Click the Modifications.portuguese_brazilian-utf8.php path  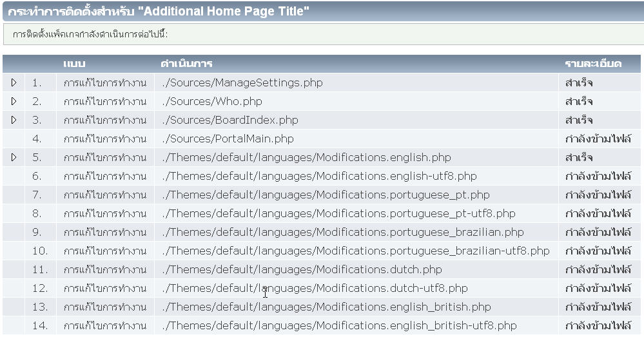pyautogui.click(x=356, y=251)
